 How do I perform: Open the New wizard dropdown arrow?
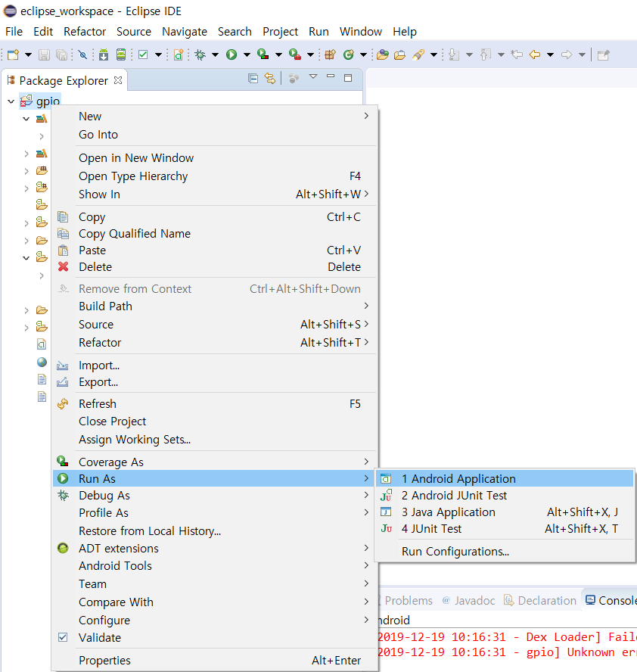28,54
